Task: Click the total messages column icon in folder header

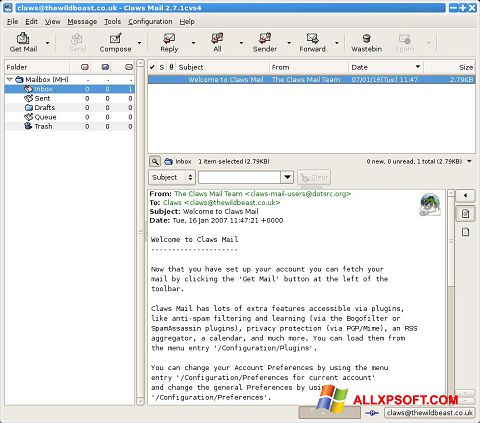Action: point(129,67)
